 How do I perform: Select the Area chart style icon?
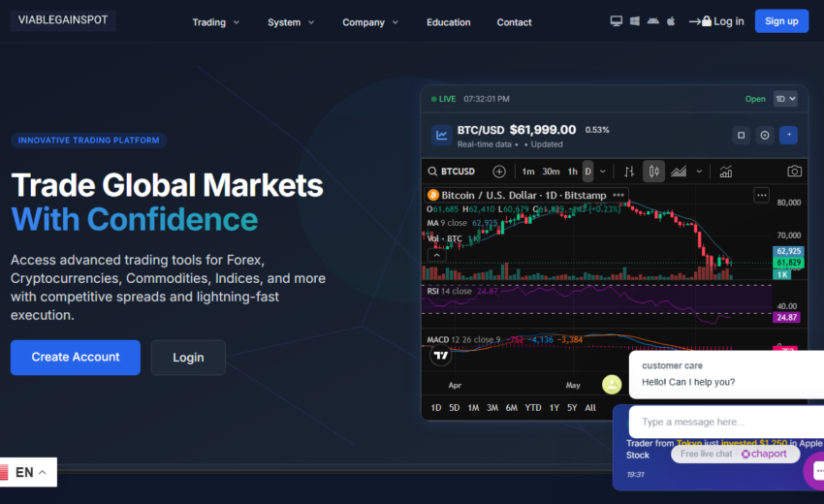point(679,172)
